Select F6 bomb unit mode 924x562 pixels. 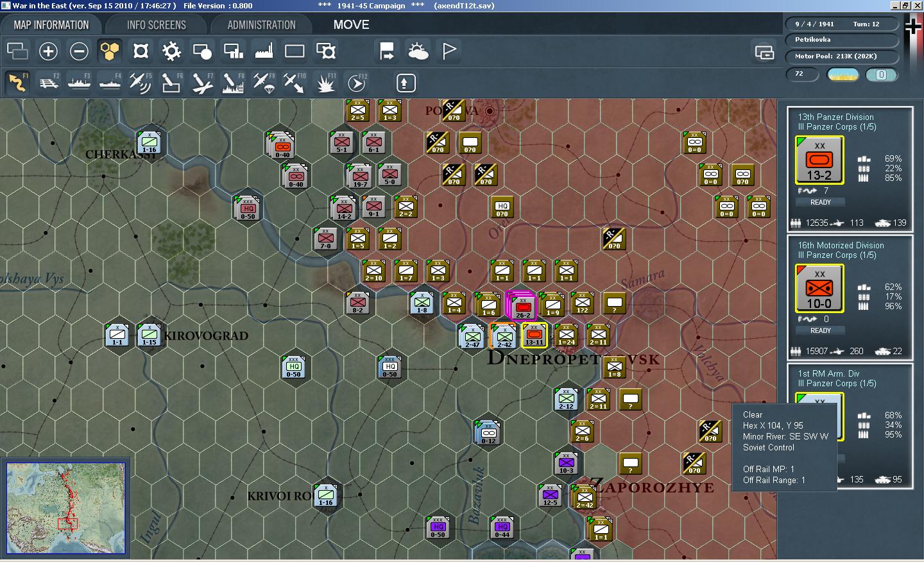coord(171,83)
